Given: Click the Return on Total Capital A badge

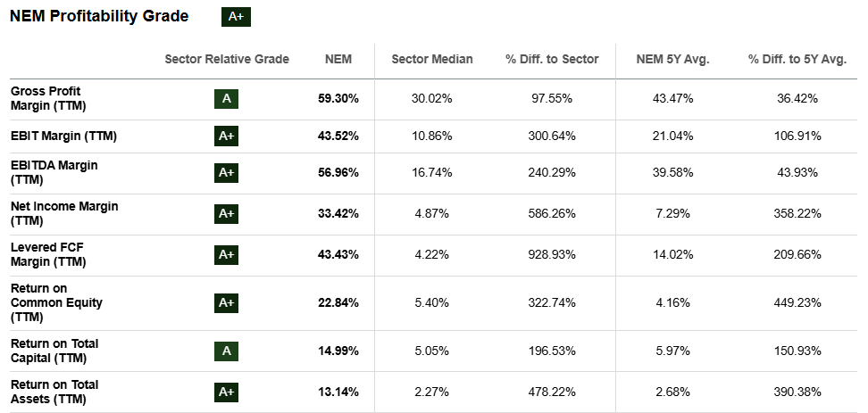Looking at the screenshot, I should (227, 351).
